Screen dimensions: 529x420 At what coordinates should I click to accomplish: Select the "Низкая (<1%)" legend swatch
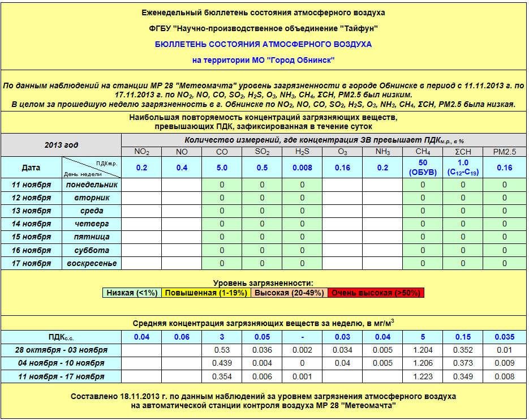[x=132, y=293]
